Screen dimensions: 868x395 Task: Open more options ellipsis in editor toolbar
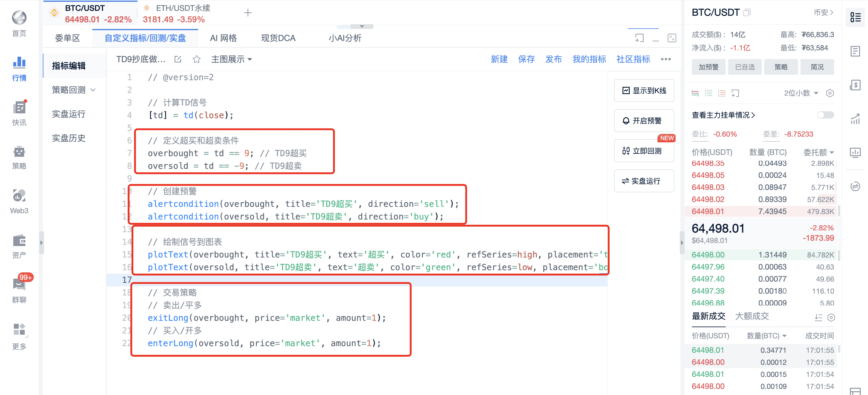(666, 59)
